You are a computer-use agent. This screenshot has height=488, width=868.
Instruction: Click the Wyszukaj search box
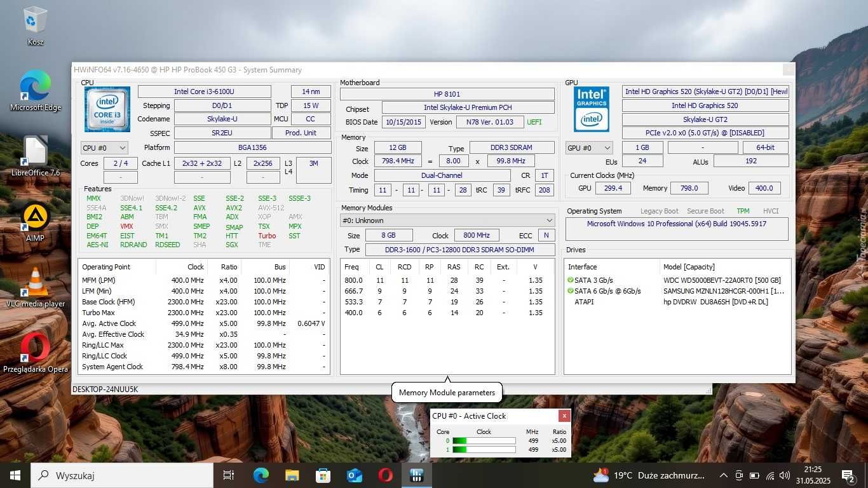[122, 475]
